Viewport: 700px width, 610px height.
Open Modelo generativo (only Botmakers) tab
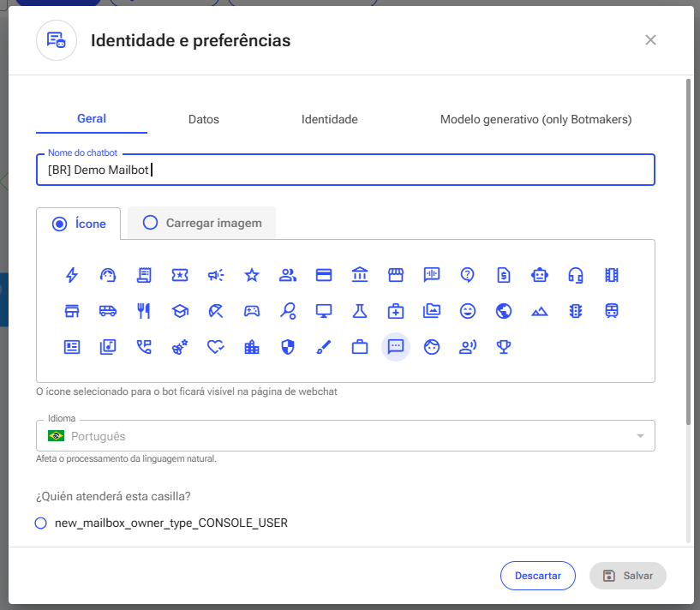[x=535, y=119]
